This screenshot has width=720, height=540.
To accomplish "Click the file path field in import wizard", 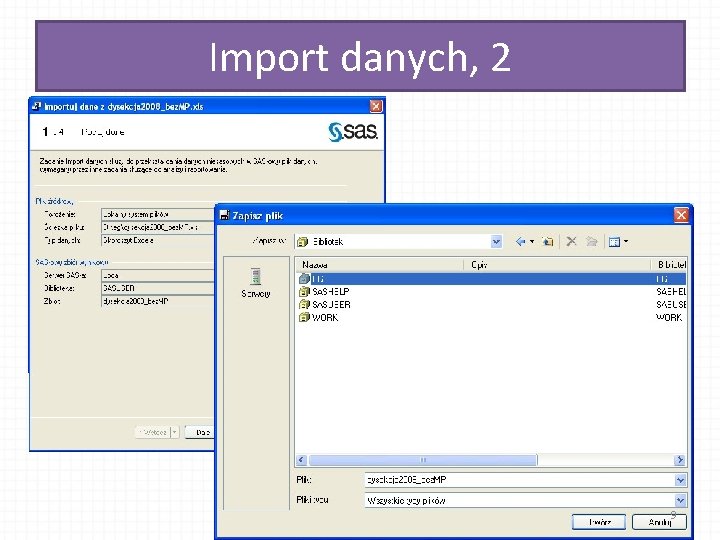I will pyautogui.click(x=158, y=227).
